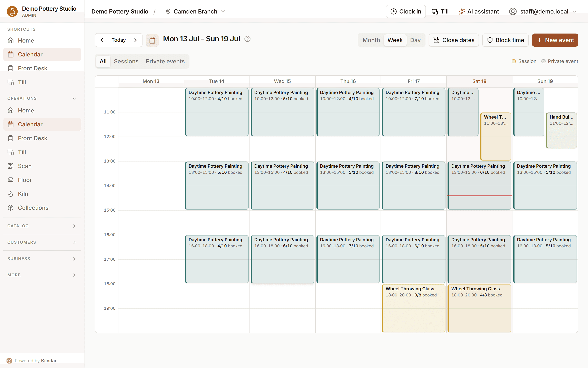
Task: Select the Private events filter tab
Action: [x=165, y=61]
